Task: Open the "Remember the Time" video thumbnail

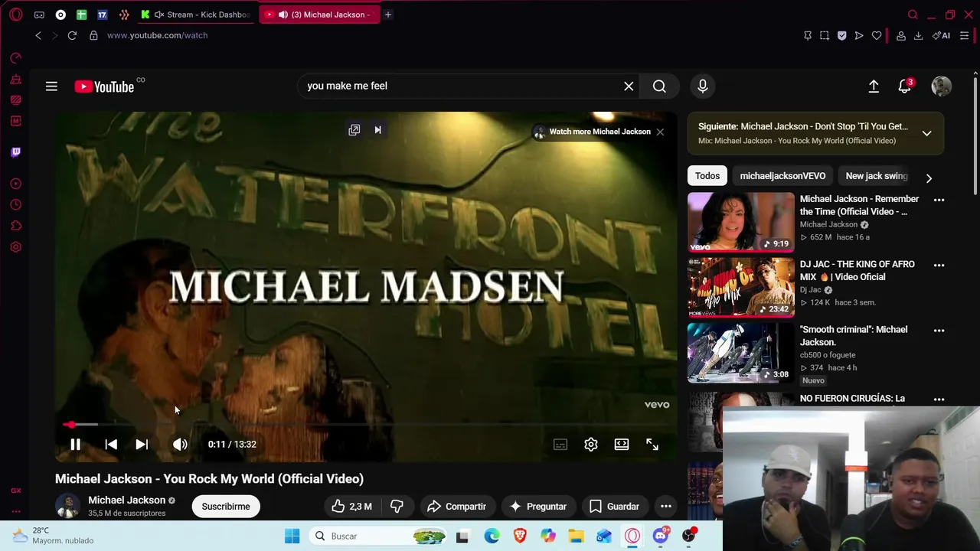Action: point(741,222)
